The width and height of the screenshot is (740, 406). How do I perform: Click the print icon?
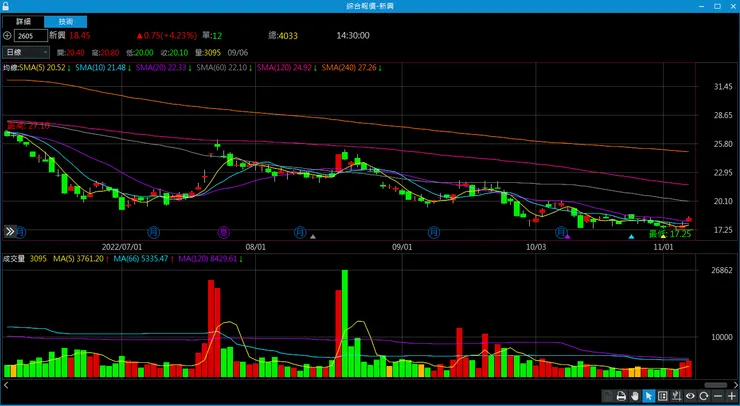click(622, 396)
